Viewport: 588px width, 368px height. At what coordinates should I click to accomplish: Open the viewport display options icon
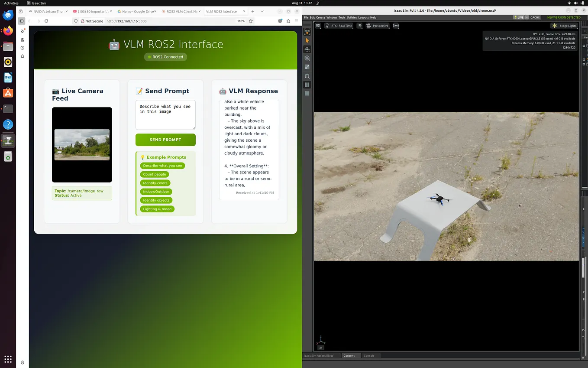coord(318,26)
